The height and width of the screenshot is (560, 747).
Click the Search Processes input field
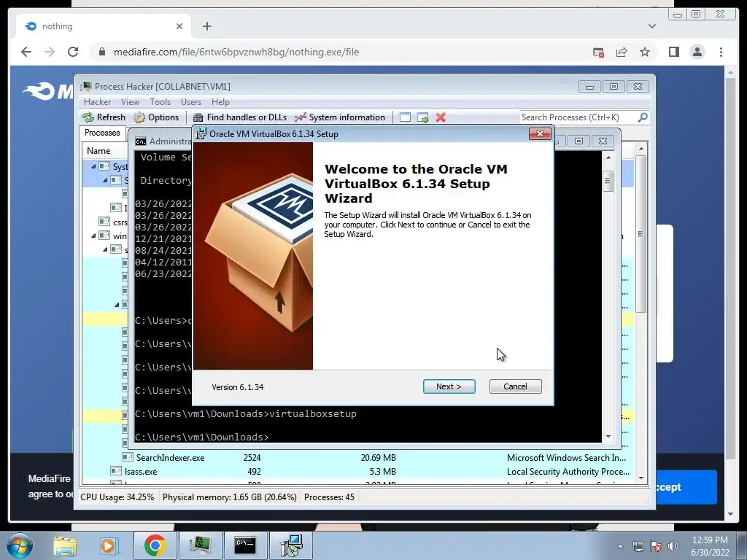coord(578,117)
